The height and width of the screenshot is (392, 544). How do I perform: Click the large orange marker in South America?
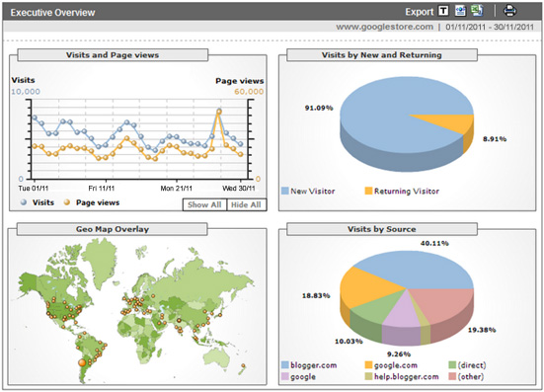82,362
